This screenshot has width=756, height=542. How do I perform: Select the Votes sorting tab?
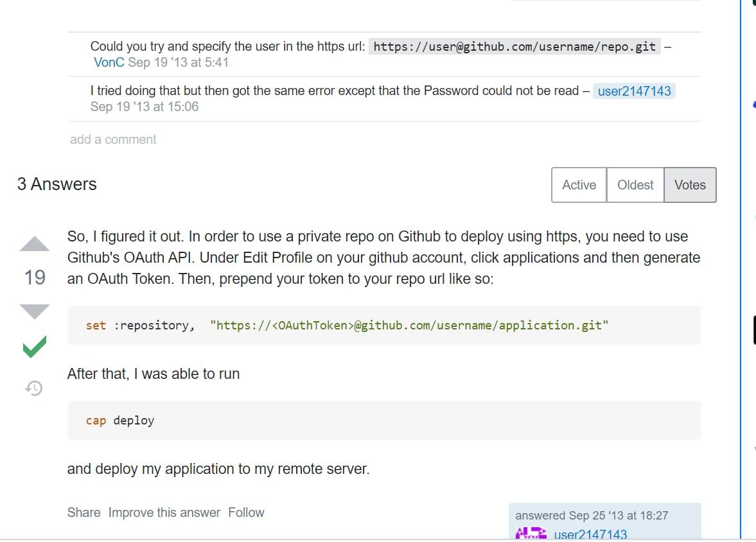tap(690, 185)
